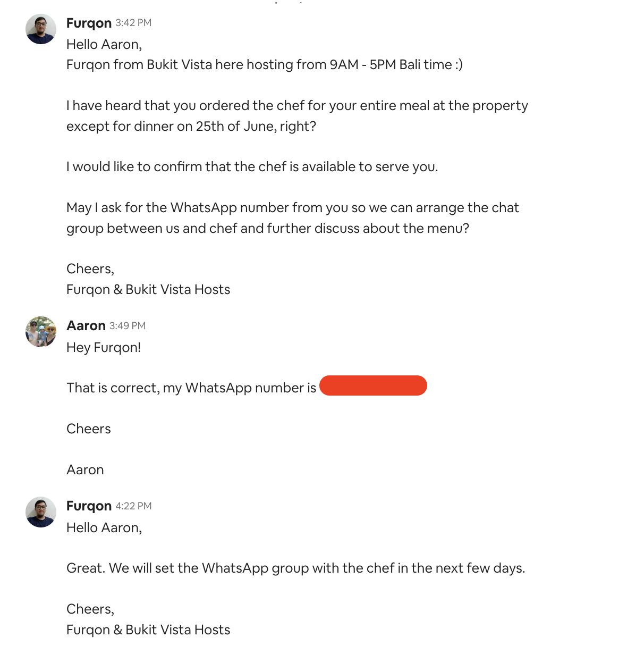Click the "I would like to confirm" sentence

(x=252, y=166)
